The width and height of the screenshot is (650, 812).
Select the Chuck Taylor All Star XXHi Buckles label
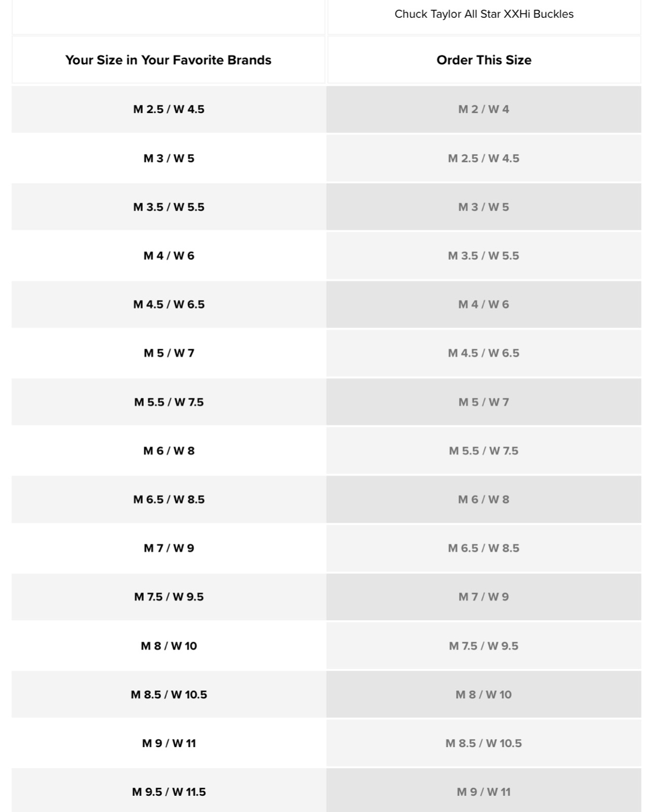(x=484, y=14)
